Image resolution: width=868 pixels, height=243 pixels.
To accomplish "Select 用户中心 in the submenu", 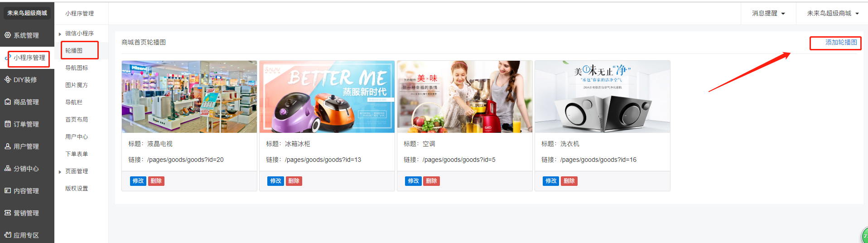I will [x=77, y=136].
